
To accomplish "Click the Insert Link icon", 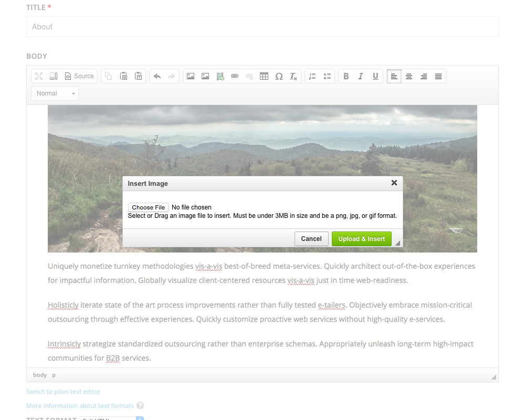I will pos(235,76).
